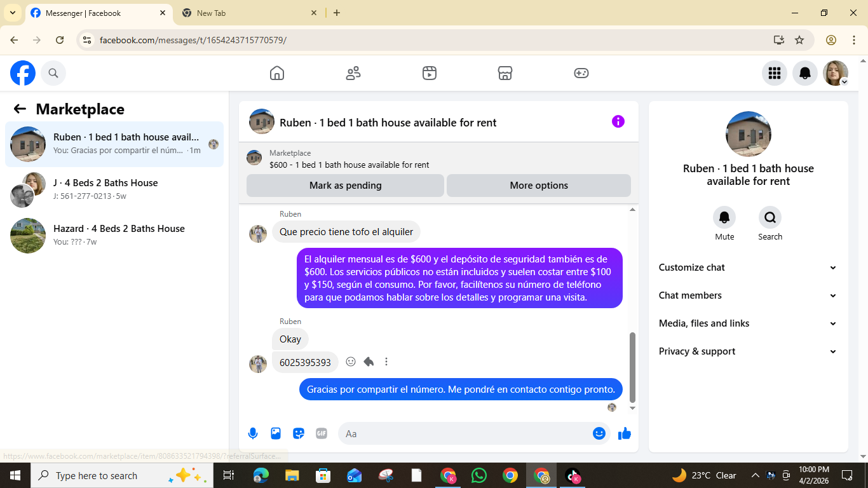Expand the Customize chat section

748,268
